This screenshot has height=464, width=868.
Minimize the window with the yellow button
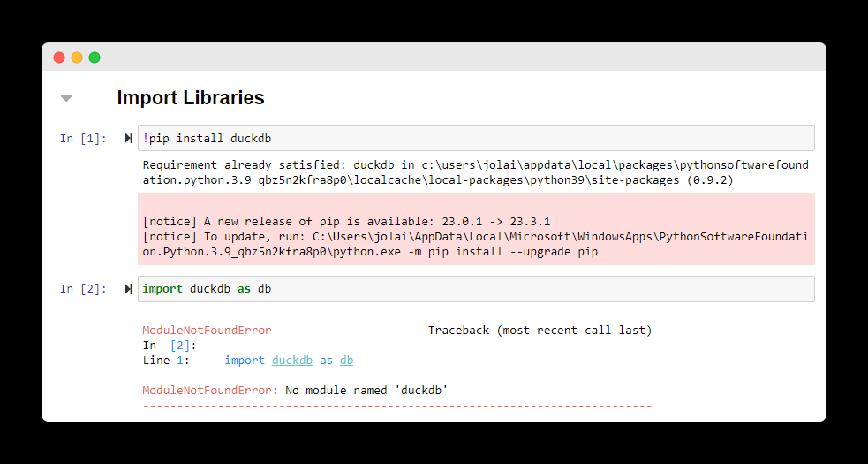77,57
